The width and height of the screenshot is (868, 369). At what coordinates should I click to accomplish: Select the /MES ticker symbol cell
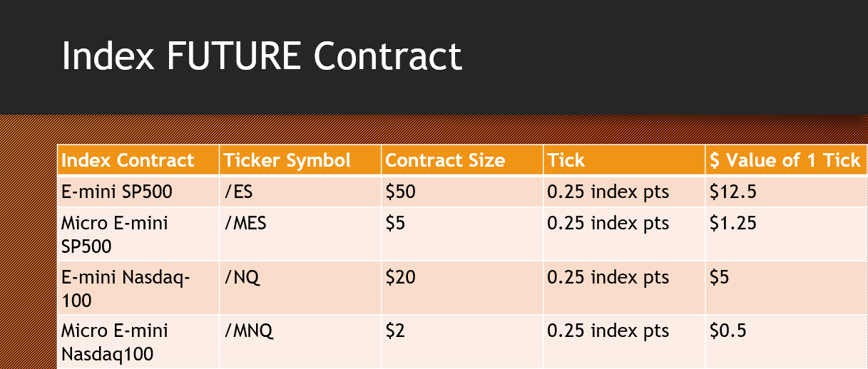[245, 224]
